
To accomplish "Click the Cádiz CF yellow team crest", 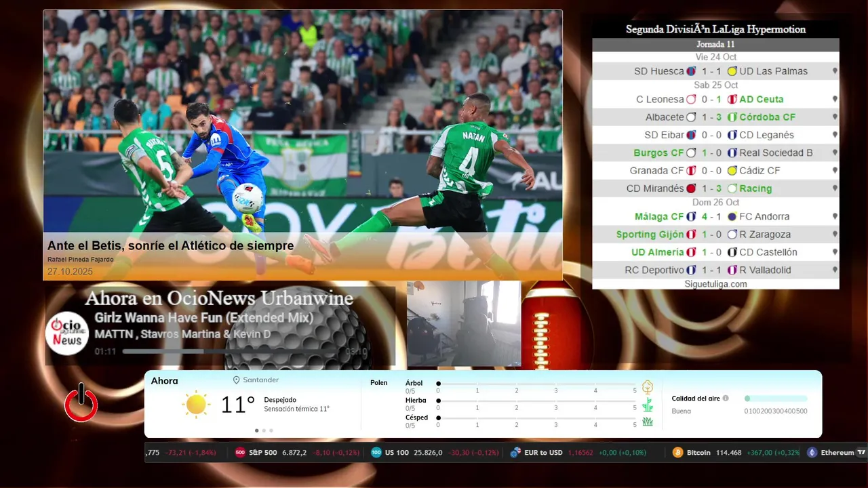I will (732, 171).
